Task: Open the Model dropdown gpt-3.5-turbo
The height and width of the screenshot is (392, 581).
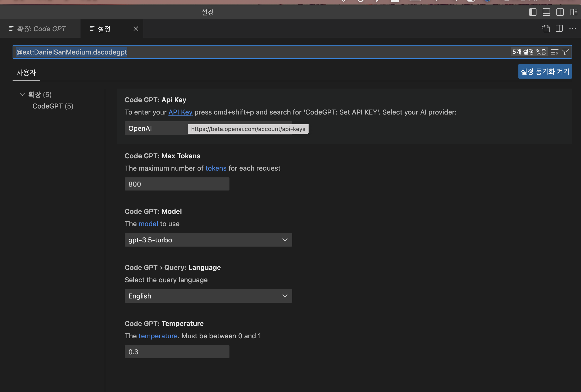Action: tap(208, 240)
